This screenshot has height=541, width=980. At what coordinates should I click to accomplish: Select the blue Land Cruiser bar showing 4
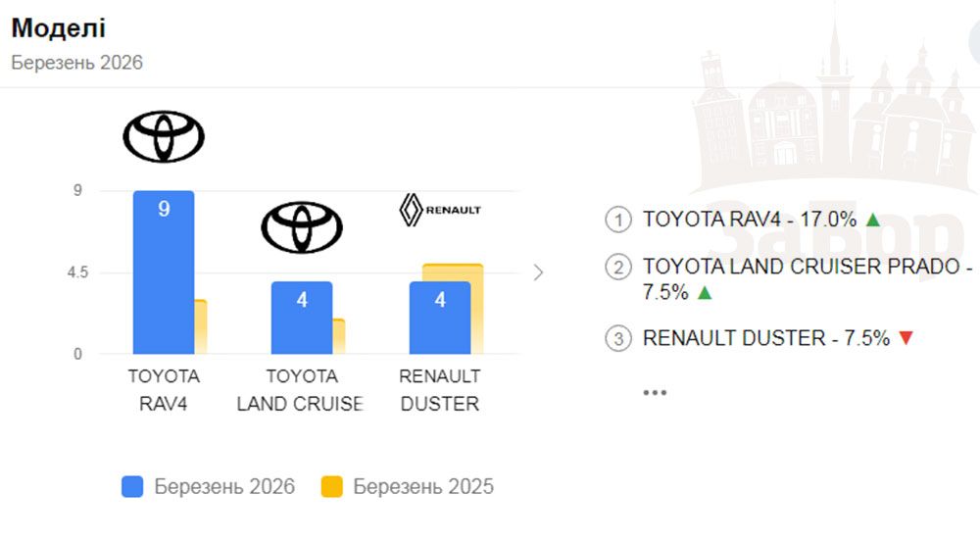pos(302,319)
